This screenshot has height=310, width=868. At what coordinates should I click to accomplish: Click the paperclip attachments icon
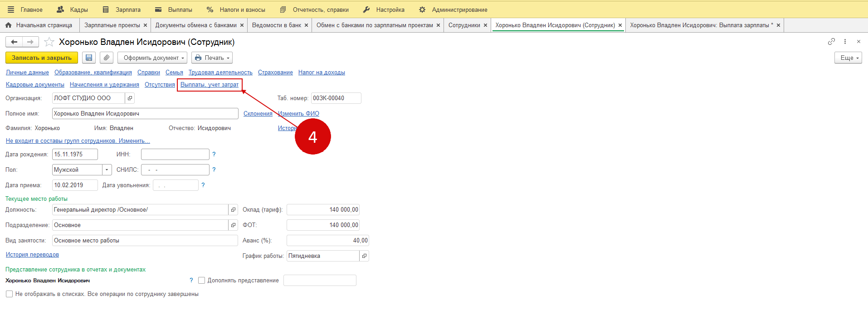[106, 58]
